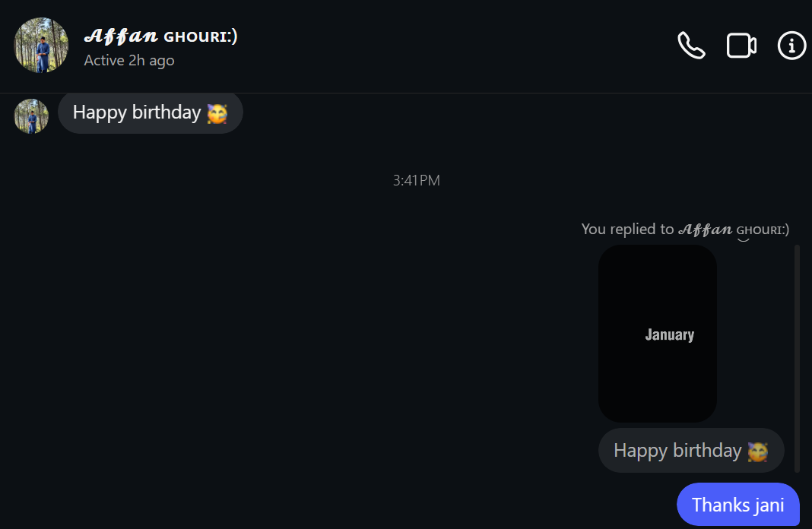Start a voice call with Affan
Screen dimensions: 812x529
pyautogui.click(x=691, y=46)
